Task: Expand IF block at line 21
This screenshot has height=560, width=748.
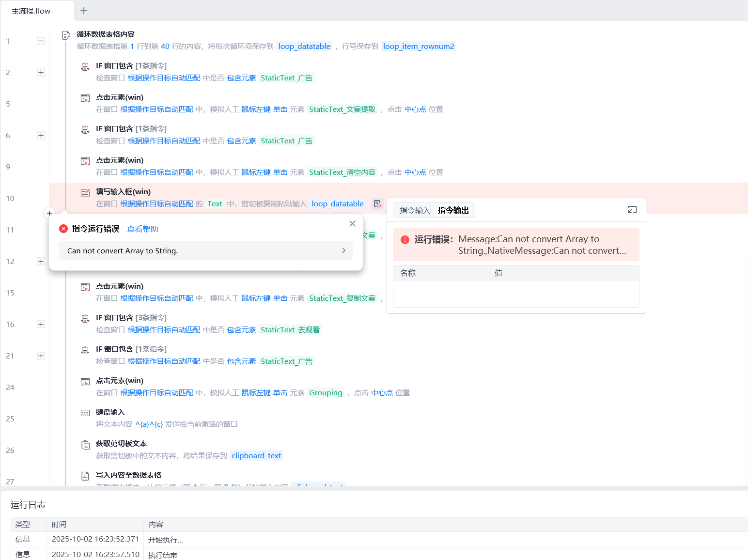Action: [x=41, y=356]
